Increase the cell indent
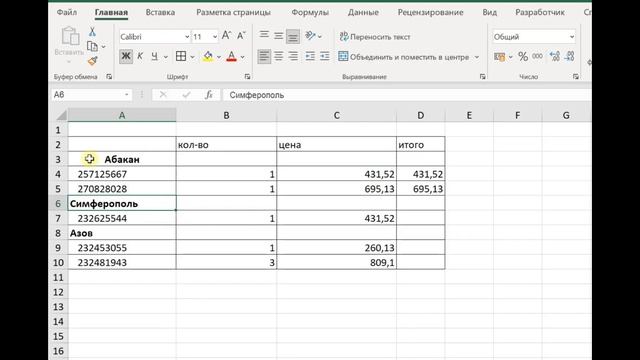640x360 pixels. pos(325,56)
